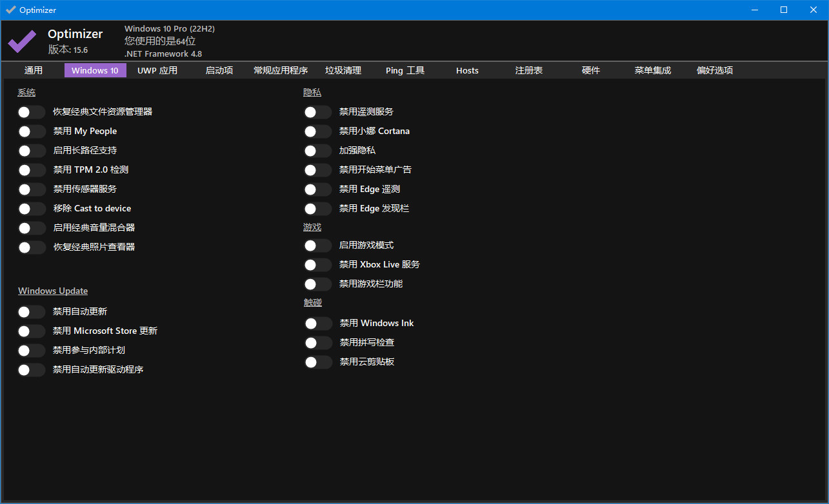Toggle 禁用参与内部计划 switch
This screenshot has width=829, height=504.
pos(32,351)
